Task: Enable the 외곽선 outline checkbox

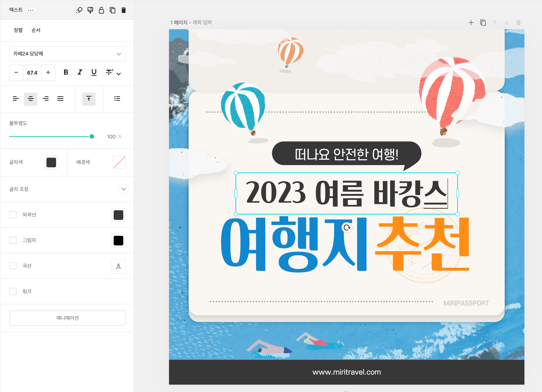Action: 13,215
